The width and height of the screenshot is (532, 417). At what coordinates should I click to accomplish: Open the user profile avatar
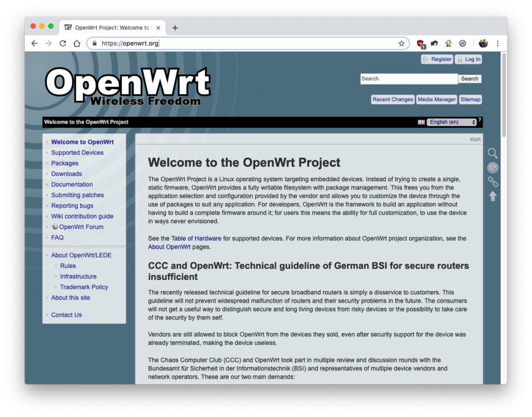[483, 44]
